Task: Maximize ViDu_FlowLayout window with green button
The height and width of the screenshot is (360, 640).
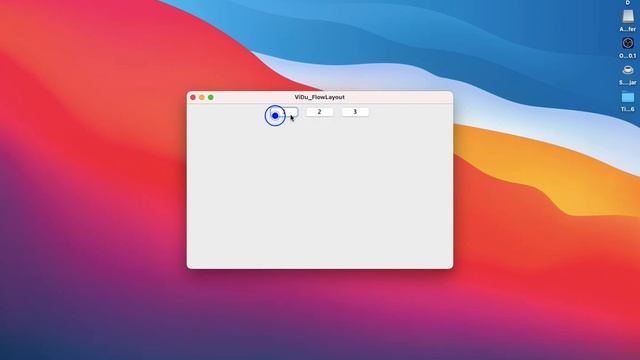Action: pos(211,97)
